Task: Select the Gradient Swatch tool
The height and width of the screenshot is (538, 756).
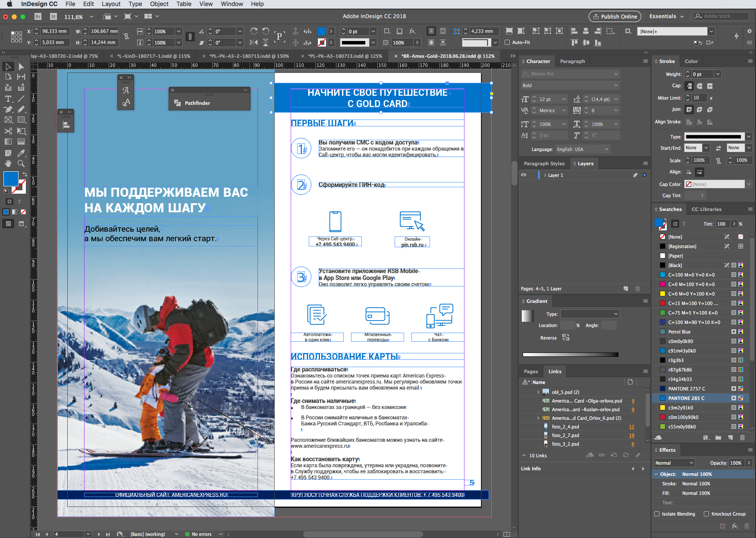Action: coord(8,142)
